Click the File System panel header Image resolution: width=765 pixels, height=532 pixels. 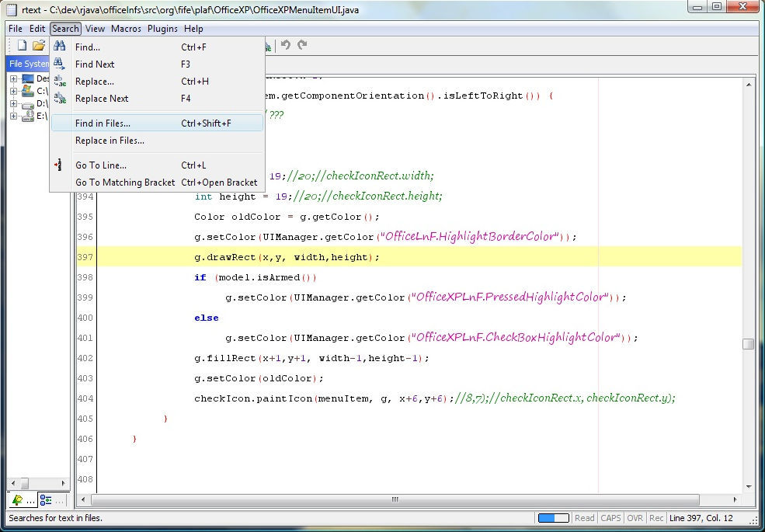point(29,64)
